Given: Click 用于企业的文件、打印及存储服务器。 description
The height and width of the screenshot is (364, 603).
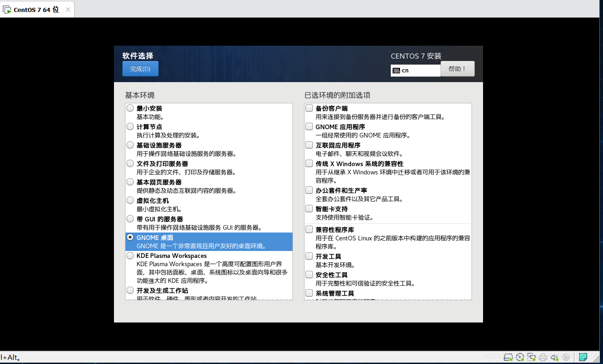Looking at the screenshot, I should click(x=186, y=173).
